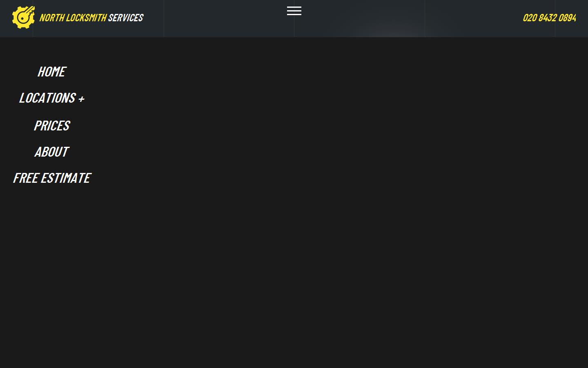Screen dimensions: 588x368
Task: Open the Home menu item
Action: coord(52,72)
